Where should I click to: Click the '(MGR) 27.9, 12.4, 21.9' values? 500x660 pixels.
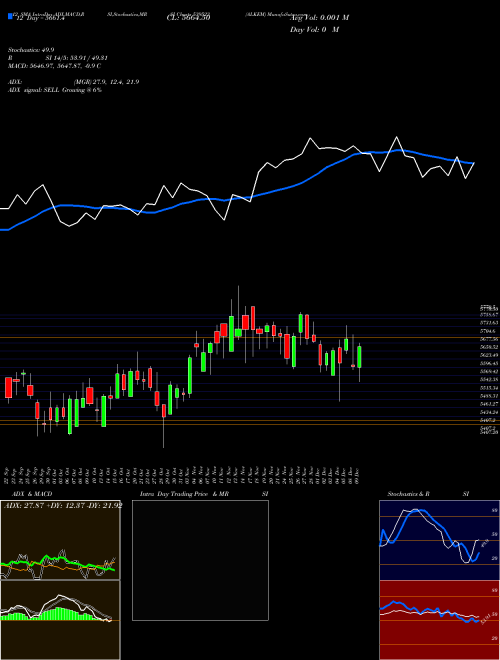[106, 82]
